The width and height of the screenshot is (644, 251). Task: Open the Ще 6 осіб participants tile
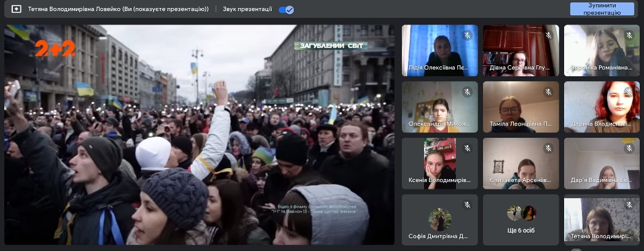tap(520, 220)
